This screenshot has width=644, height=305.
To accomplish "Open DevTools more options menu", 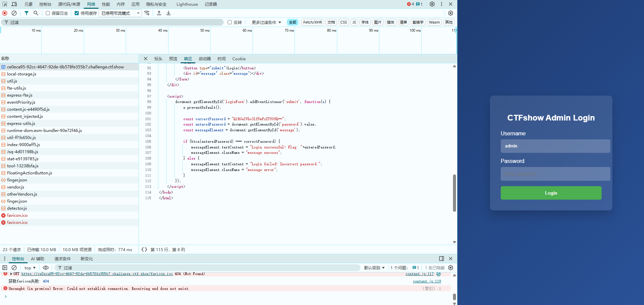I will [442, 4].
